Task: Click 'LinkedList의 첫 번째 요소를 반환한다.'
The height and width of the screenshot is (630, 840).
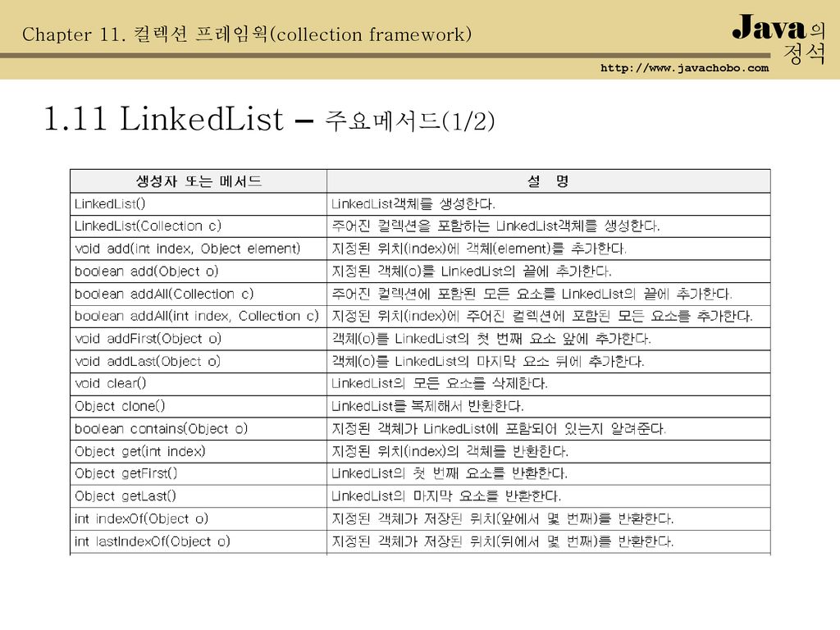Action: [x=449, y=474]
